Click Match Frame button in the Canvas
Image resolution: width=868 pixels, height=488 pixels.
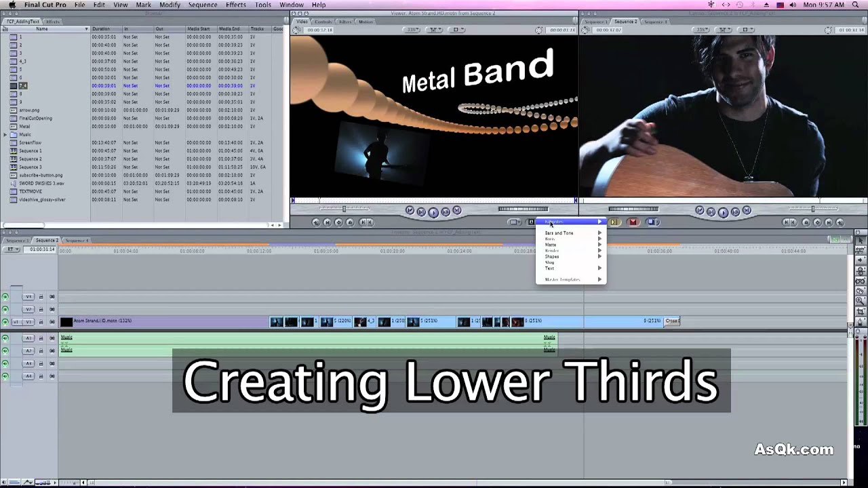(840, 222)
